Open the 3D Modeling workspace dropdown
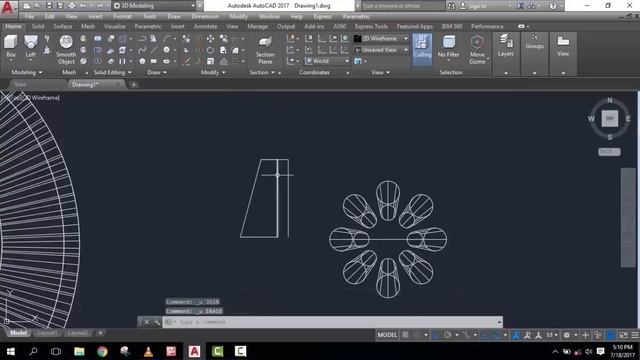 tap(154, 6)
